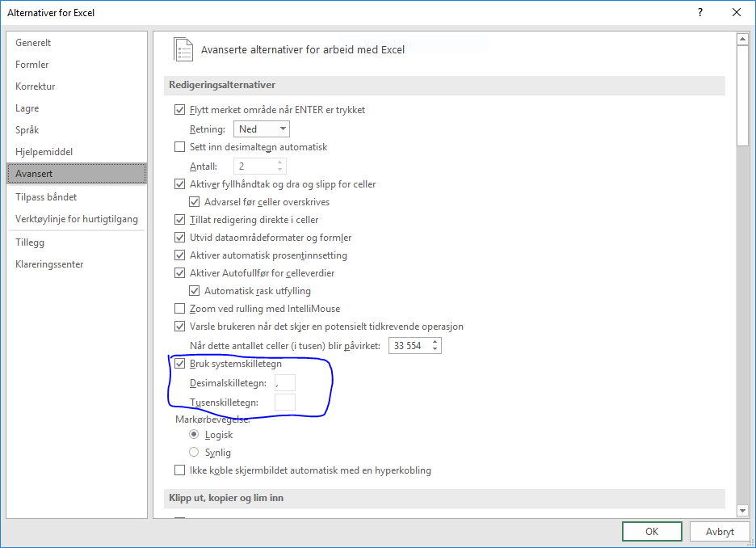The height and width of the screenshot is (548, 756).
Task: Click the scrollbar down arrow
Action: 742,510
